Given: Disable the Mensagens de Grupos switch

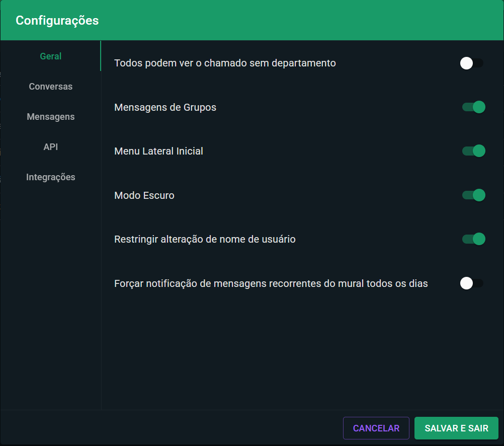Looking at the screenshot, I should pos(473,107).
